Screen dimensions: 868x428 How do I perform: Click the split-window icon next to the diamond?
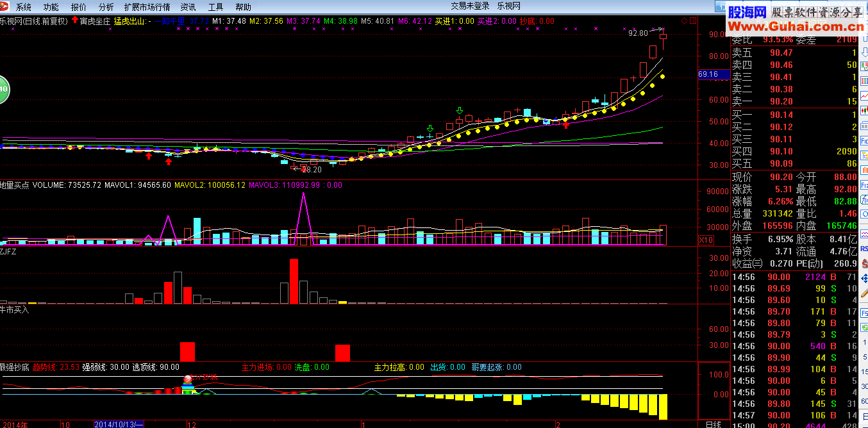coord(692,21)
